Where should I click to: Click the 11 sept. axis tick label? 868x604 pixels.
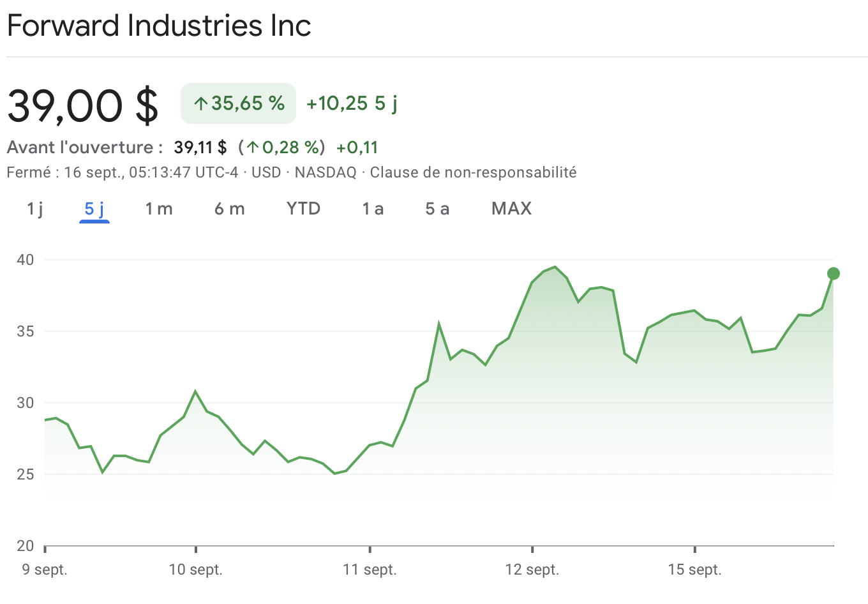click(370, 570)
